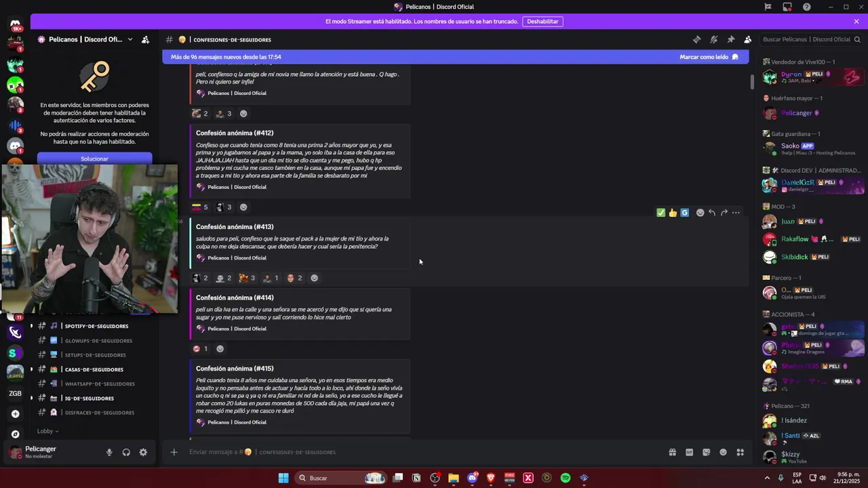
Task: Toggle the reaction with count 5 on confession #412
Action: (201, 207)
